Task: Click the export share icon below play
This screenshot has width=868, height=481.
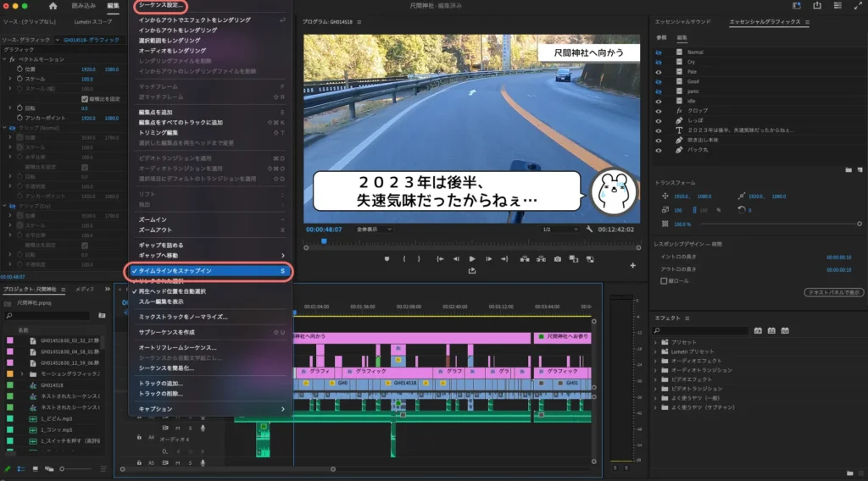Action: point(472,270)
